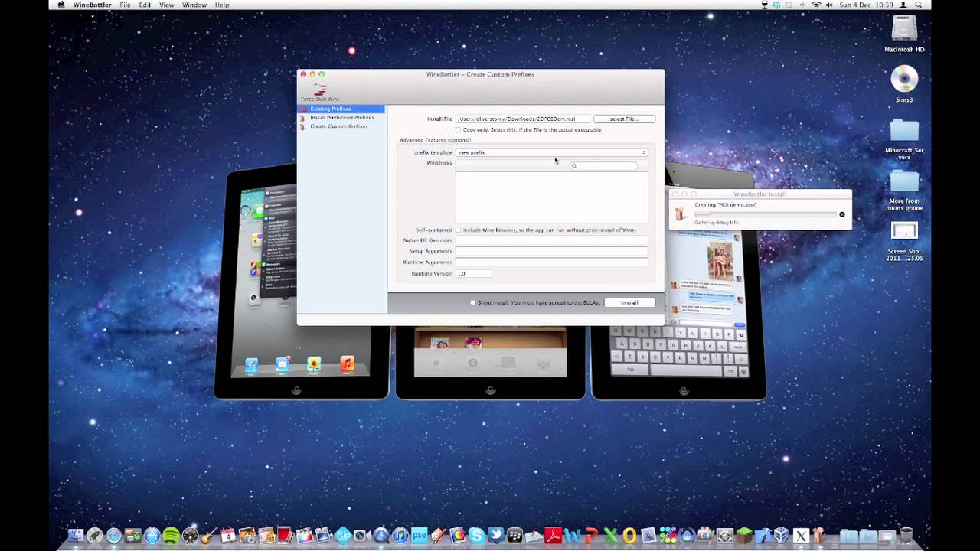980x551 pixels.
Task: Open the Window menu
Action: click(194, 5)
